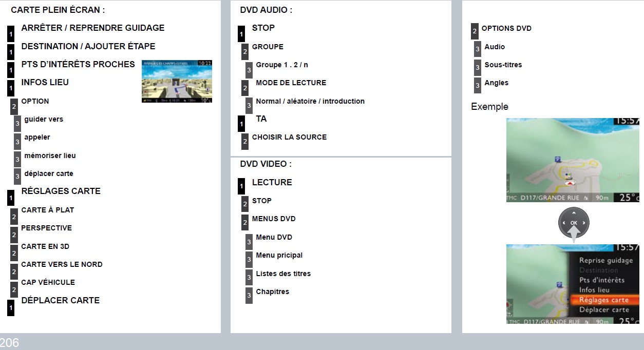The height and width of the screenshot is (350, 644).
Task: Click the OK navigation dial button
Action: [574, 223]
